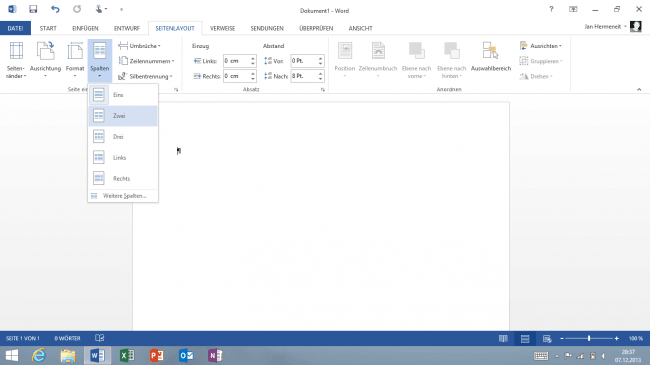Viewport: 650px width, 365px height.
Task: Zoom out with the minus button
Action: click(x=562, y=338)
